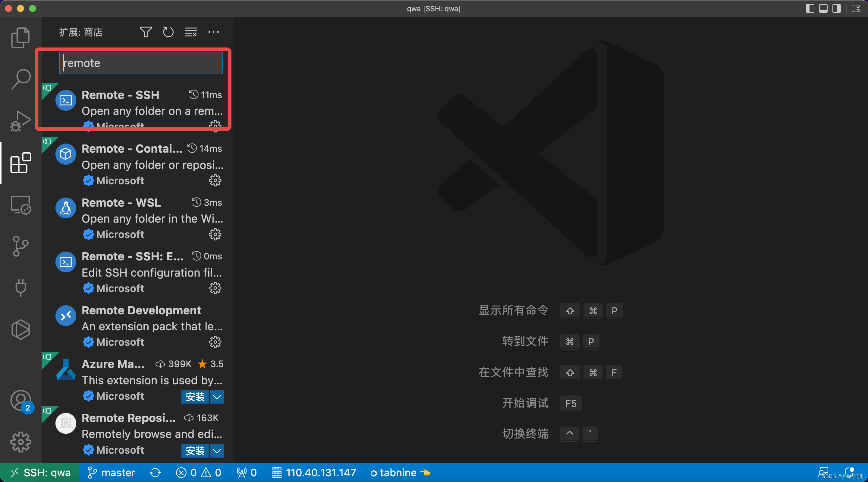This screenshot has width=868, height=482.
Task: Open Source Control view
Action: [x=20, y=246]
